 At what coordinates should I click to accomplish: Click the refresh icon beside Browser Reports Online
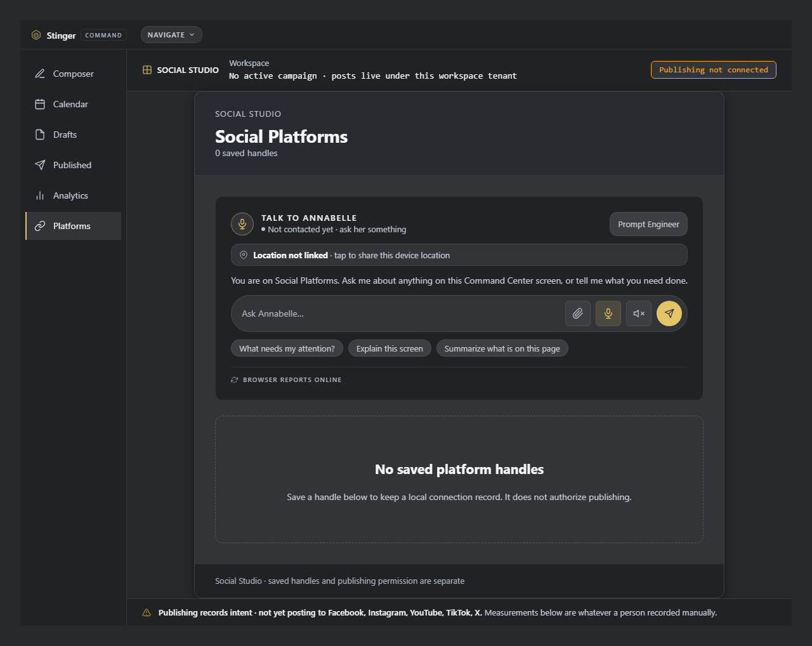point(235,379)
